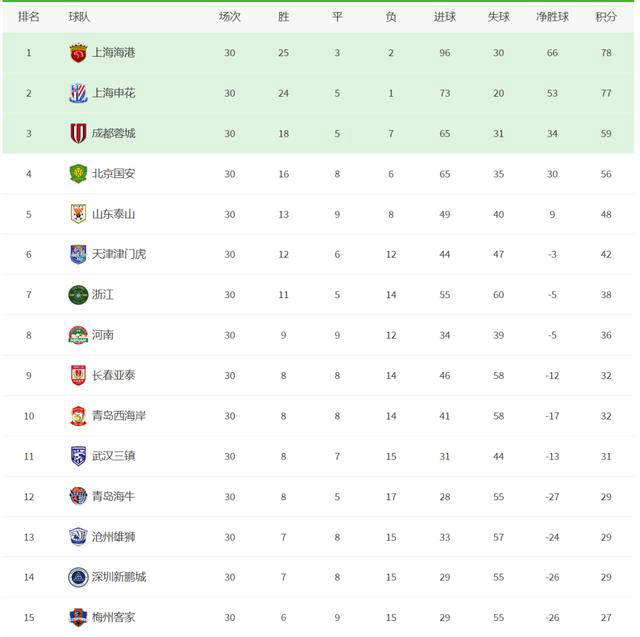
Task: Click the Shenzhen Peng City (深圳新鹏城) round logo
Action: coord(78,577)
